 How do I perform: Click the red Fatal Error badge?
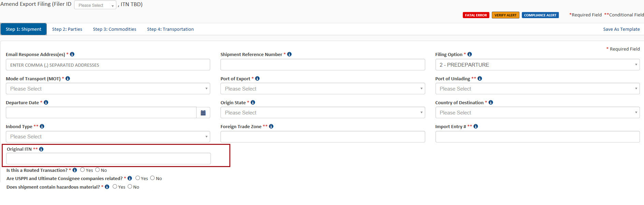[x=476, y=15]
